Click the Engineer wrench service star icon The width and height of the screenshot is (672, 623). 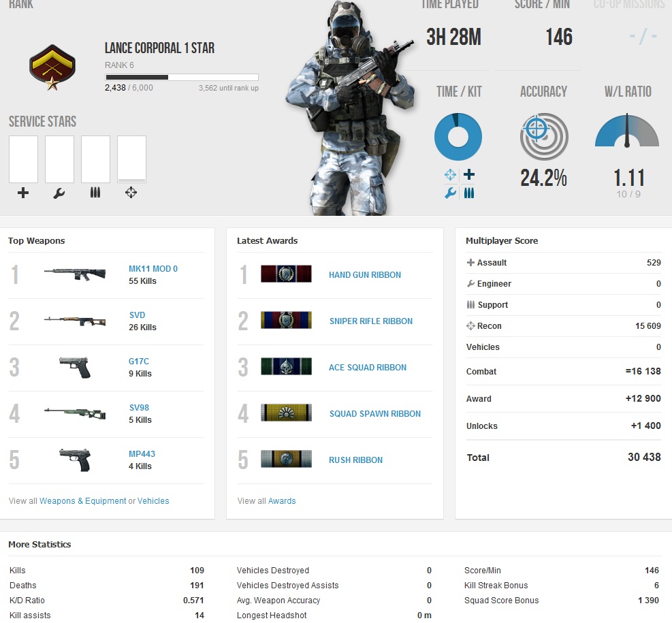59,193
